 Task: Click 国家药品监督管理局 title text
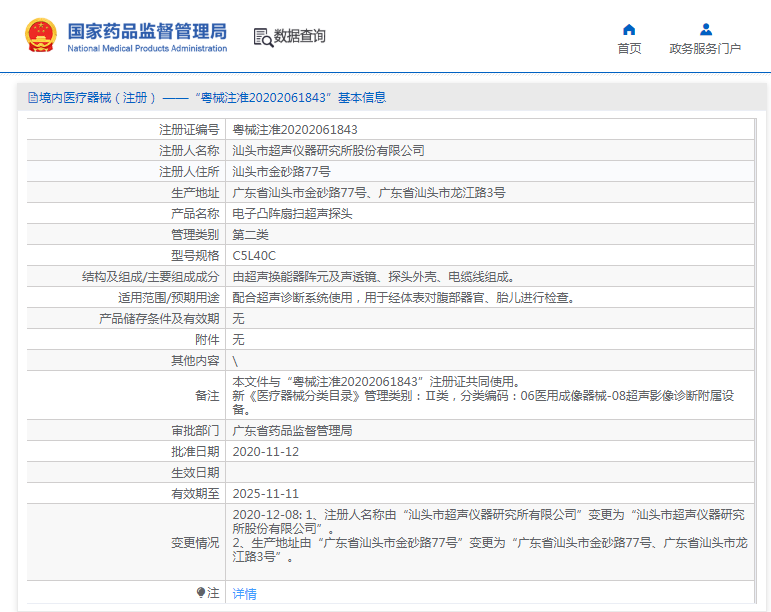pos(146,31)
